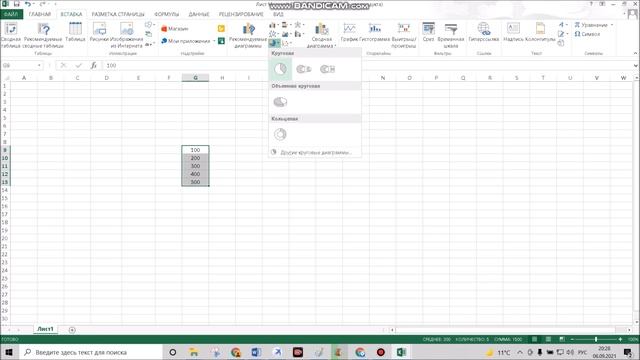Select the Лист1 sheet tab

[45, 329]
